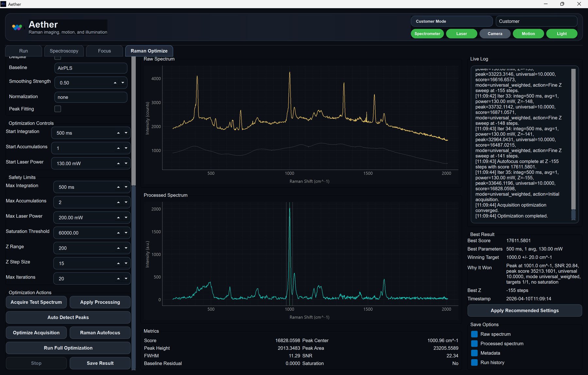Image resolution: width=588 pixels, height=375 pixels.
Task: Enable the Peak Fitting checkbox
Action: pyautogui.click(x=58, y=109)
